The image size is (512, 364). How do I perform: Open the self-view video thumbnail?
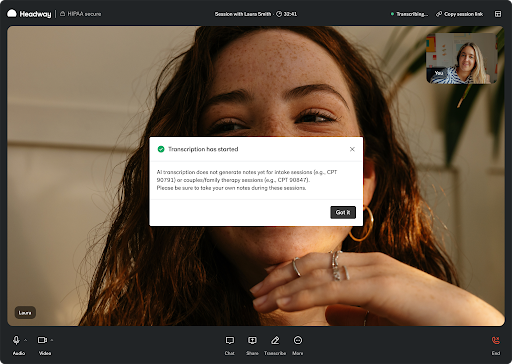pyautogui.click(x=462, y=58)
